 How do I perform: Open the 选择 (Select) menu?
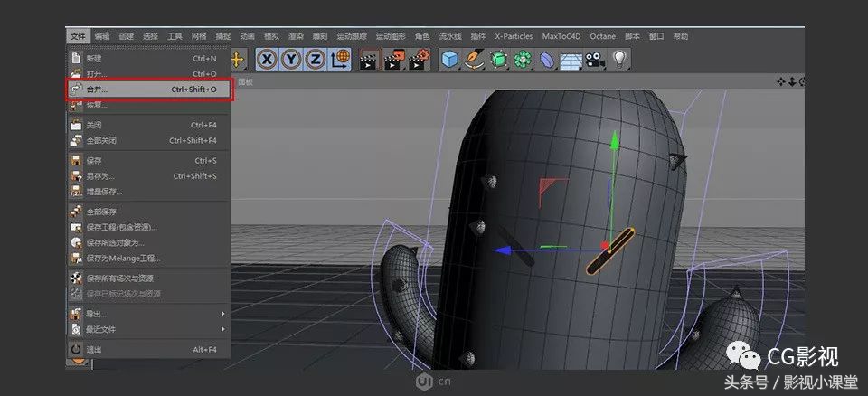[151, 36]
